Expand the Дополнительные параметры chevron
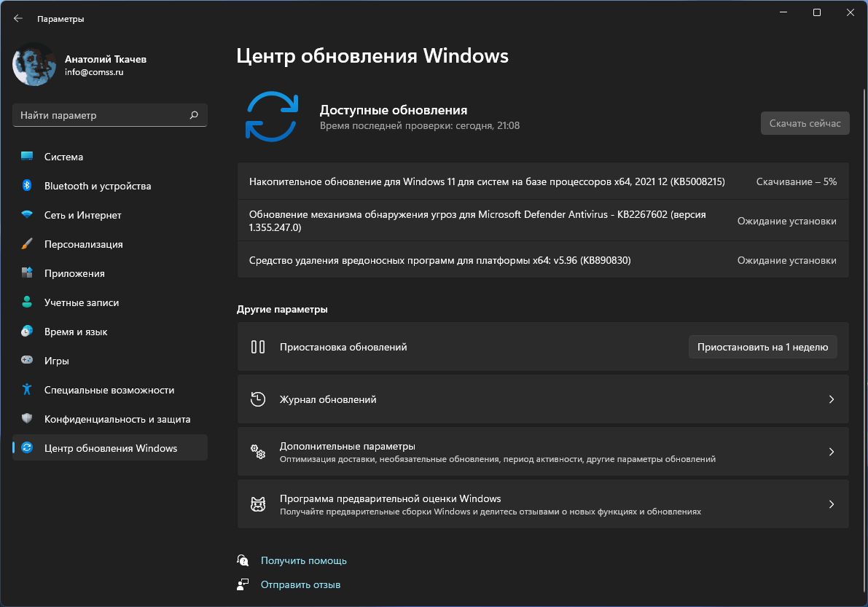The height and width of the screenshot is (607, 868). coord(831,452)
